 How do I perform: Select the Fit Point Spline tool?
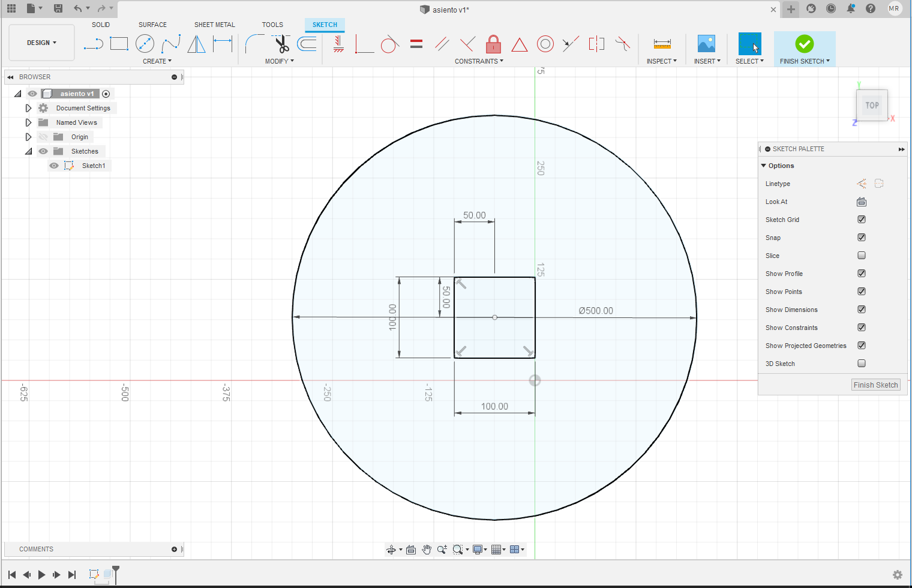coord(171,44)
